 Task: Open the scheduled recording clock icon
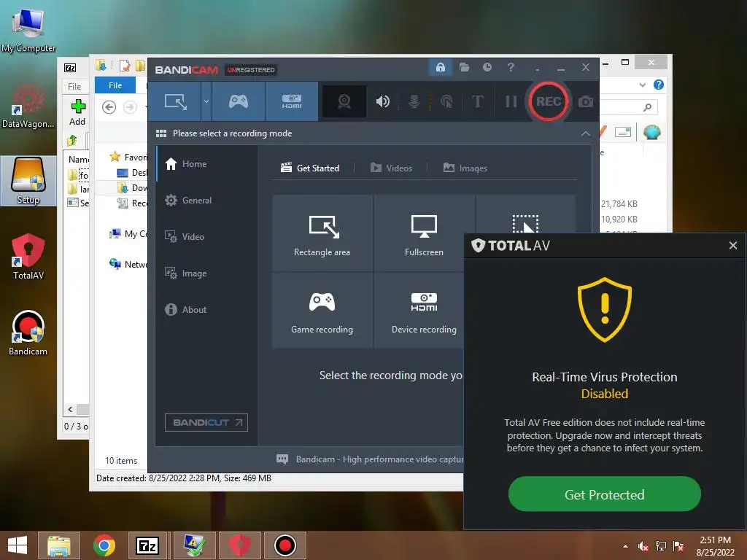[x=487, y=67]
